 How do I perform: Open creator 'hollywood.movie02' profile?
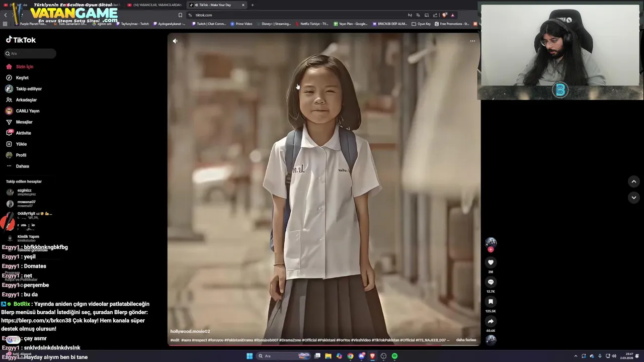coord(190,331)
